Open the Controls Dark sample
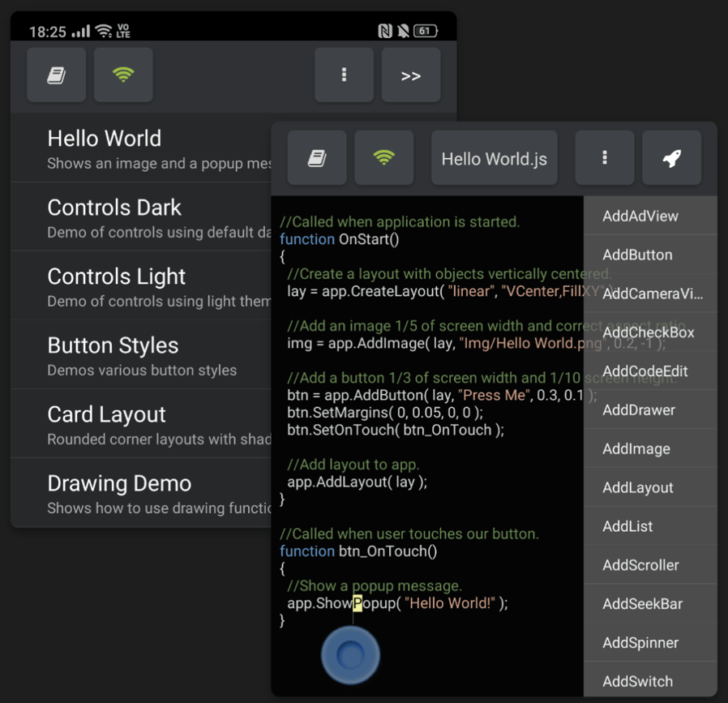The height and width of the screenshot is (703, 728). [x=113, y=208]
